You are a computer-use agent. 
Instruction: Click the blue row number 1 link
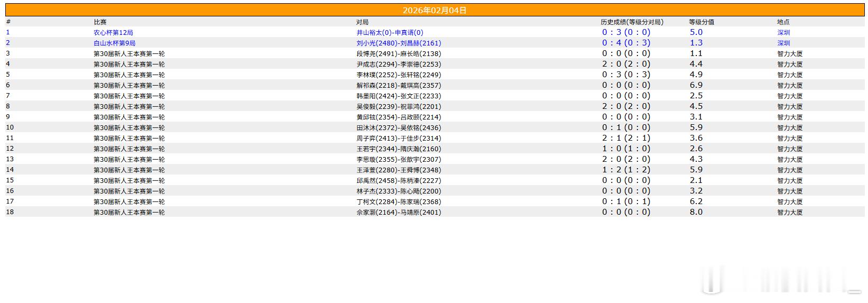8,32
